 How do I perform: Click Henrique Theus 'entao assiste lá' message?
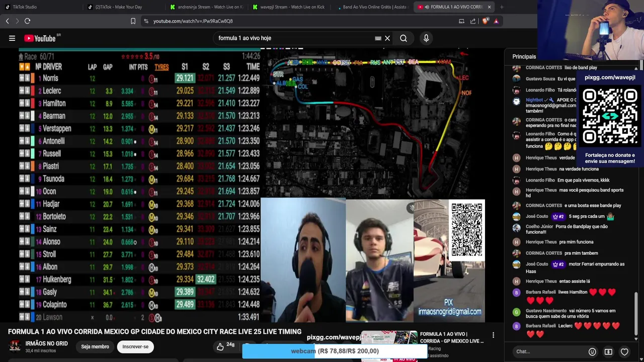557,281
